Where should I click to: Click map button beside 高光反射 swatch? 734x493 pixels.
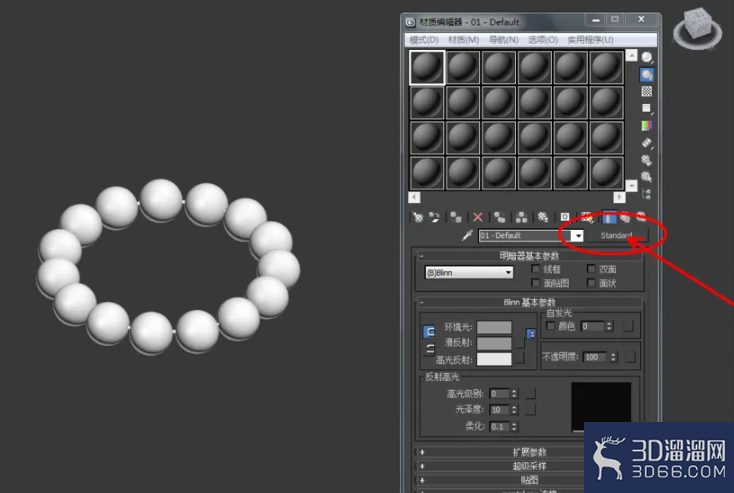pyautogui.click(x=520, y=359)
